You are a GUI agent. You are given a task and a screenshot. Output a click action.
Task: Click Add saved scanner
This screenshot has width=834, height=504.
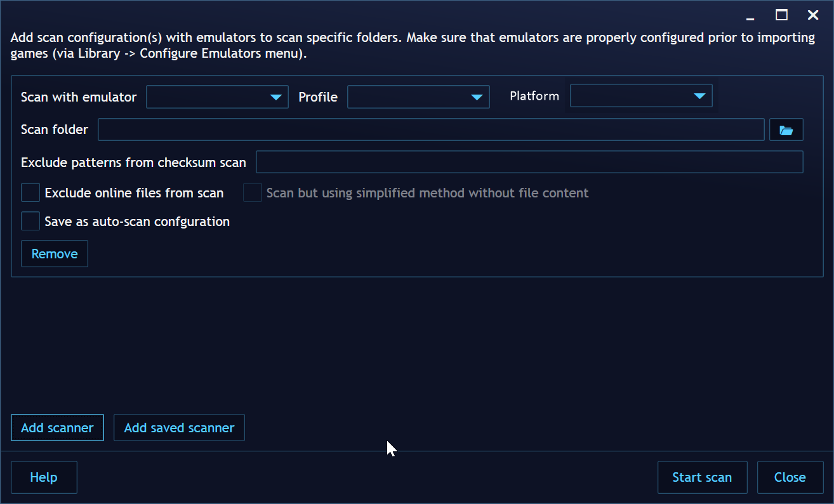pyautogui.click(x=179, y=427)
